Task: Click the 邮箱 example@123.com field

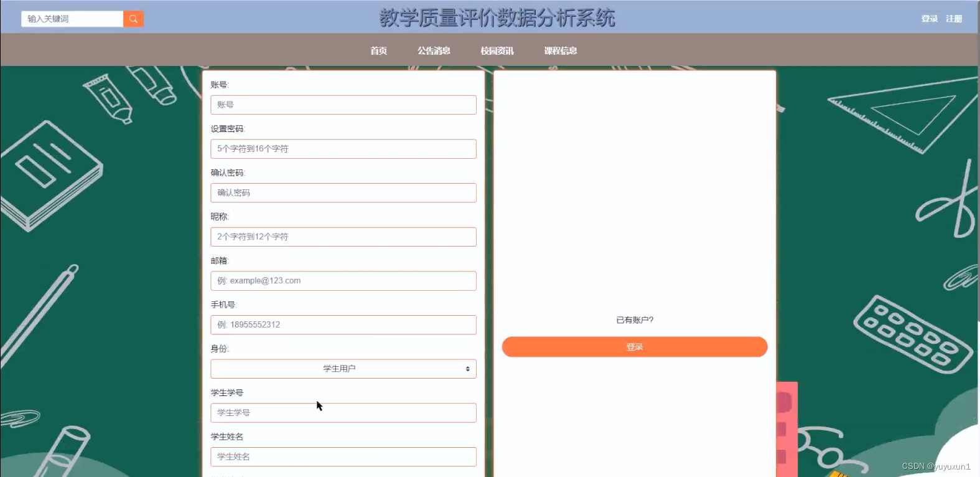Action: click(343, 281)
